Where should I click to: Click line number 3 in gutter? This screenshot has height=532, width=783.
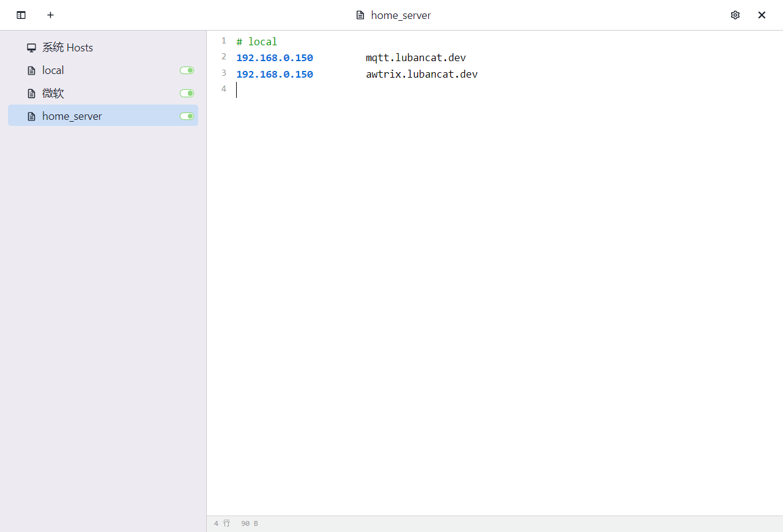(223, 73)
